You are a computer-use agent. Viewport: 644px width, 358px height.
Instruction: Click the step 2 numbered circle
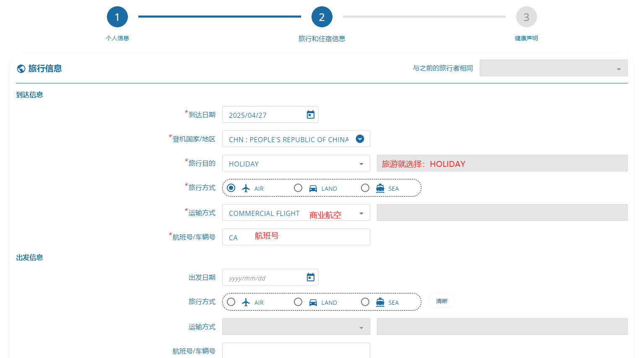322,16
